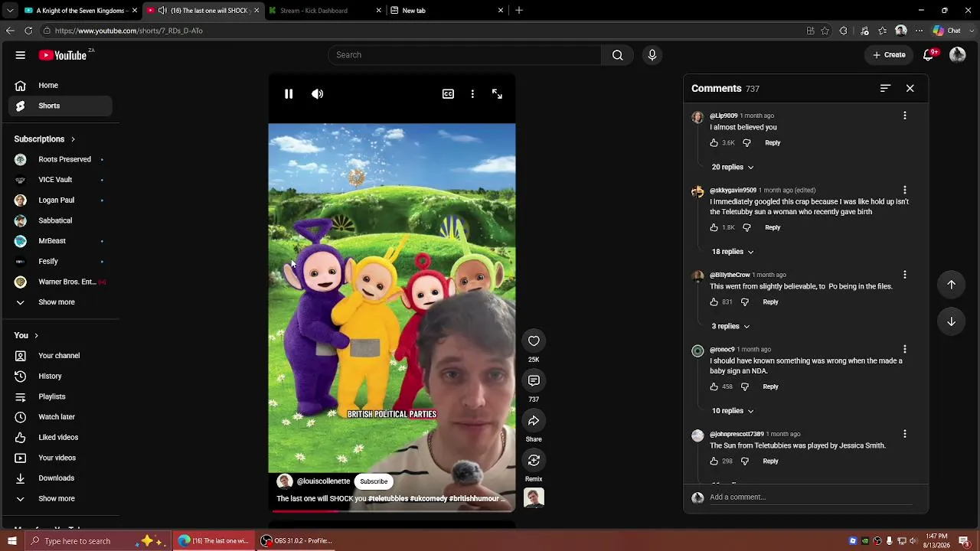Show more subscriptions
Viewport: 980px width, 551px height.
pyautogui.click(x=60, y=302)
